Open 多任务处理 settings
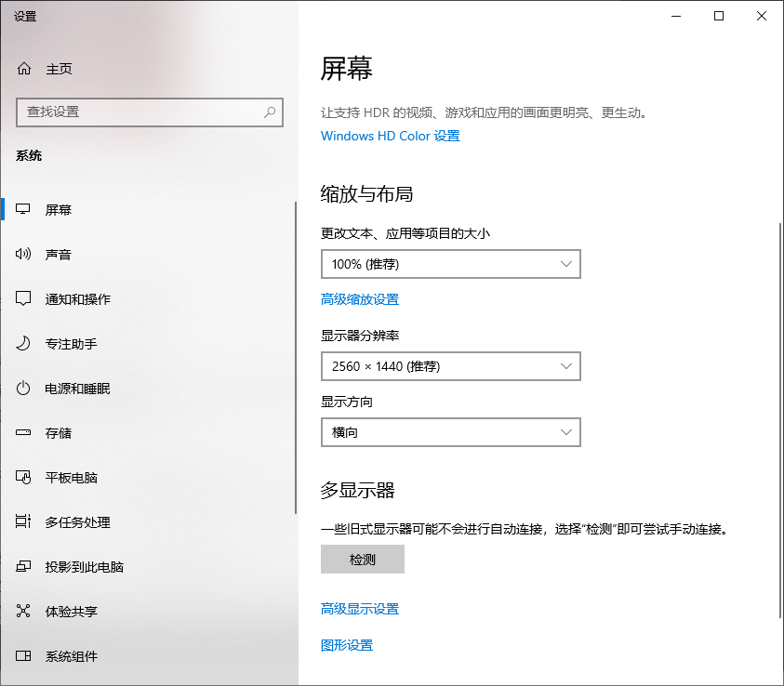Image resolution: width=784 pixels, height=686 pixels. [76, 521]
